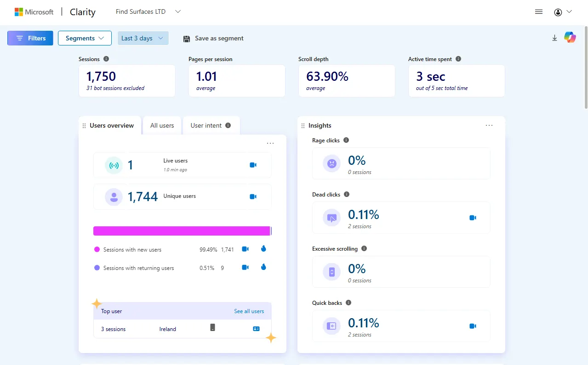
Task: Switch to the User intent tab
Action: [x=211, y=125]
